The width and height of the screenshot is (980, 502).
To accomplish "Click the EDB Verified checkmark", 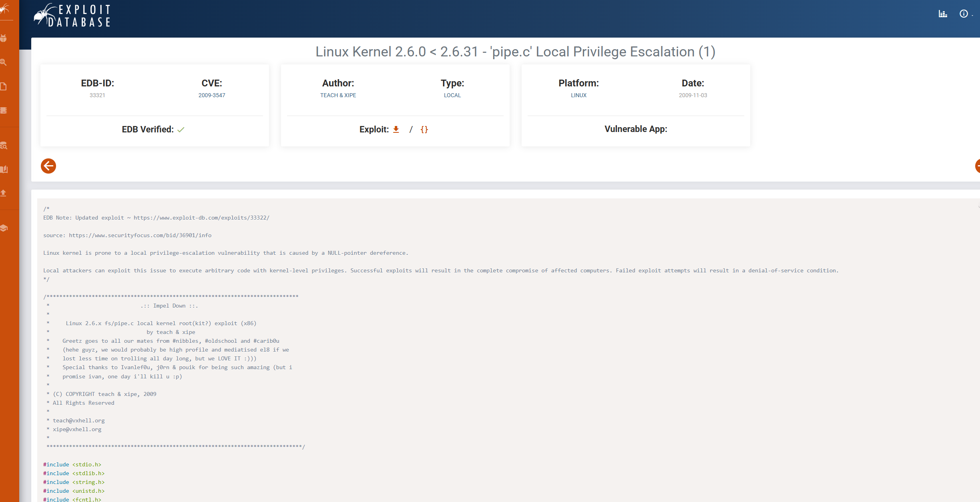I will click(x=181, y=130).
